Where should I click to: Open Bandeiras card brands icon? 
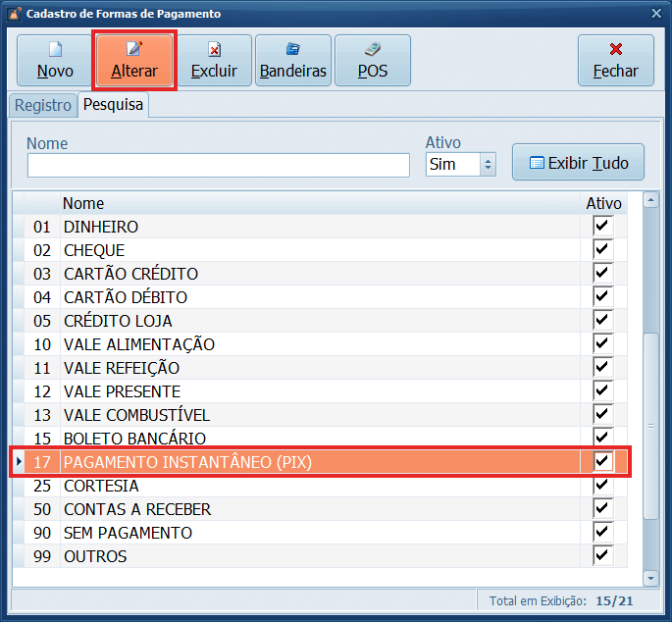[x=292, y=49]
